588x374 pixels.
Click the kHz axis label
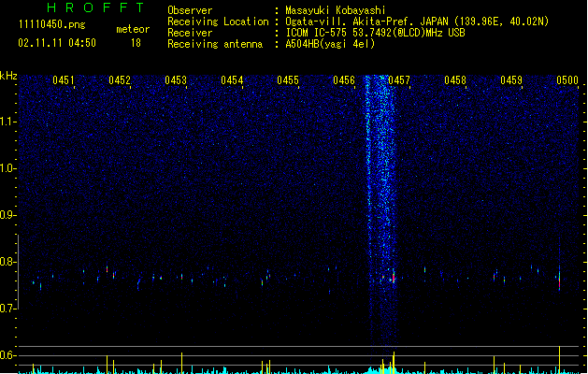point(8,76)
